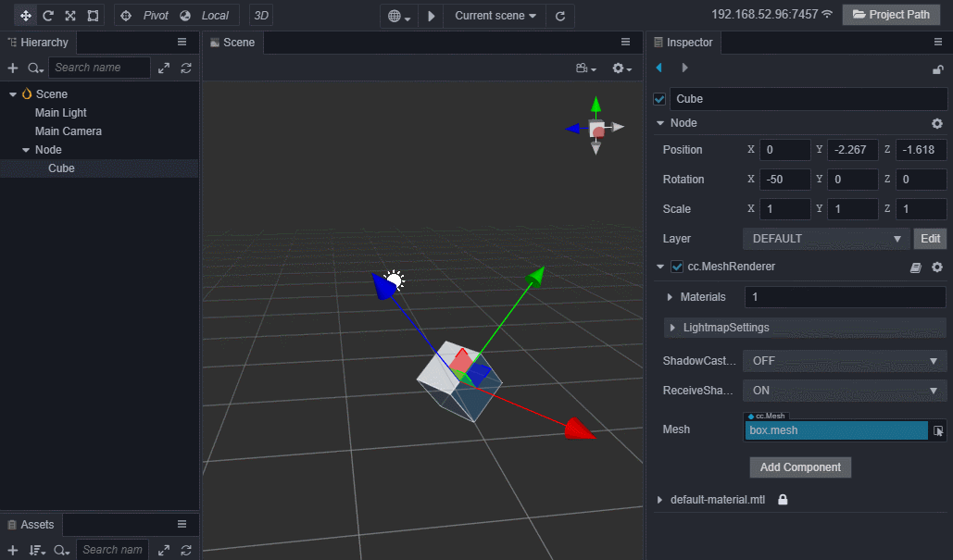Expand the Materials array
This screenshot has width=953, height=560.
pyautogui.click(x=670, y=297)
